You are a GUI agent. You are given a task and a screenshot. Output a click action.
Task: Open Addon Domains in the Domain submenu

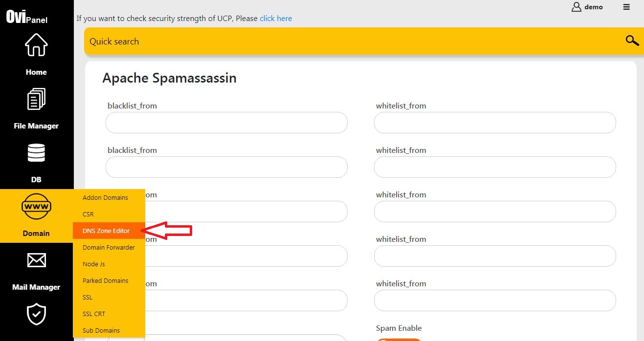(x=105, y=197)
